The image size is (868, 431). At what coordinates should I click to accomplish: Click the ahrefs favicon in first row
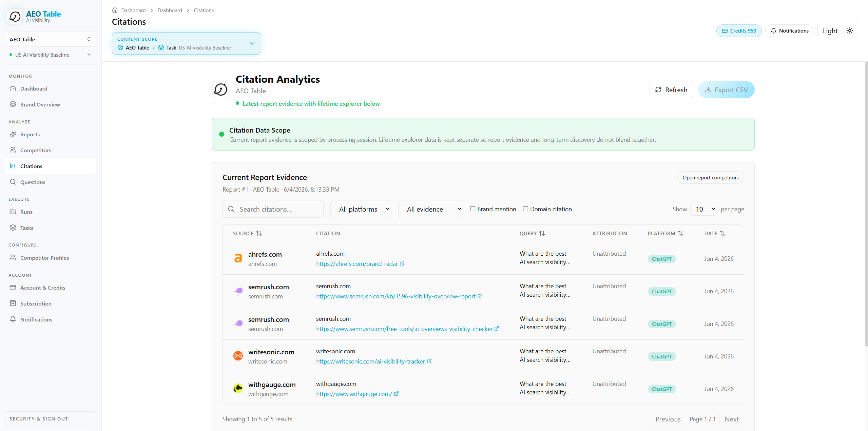238,258
